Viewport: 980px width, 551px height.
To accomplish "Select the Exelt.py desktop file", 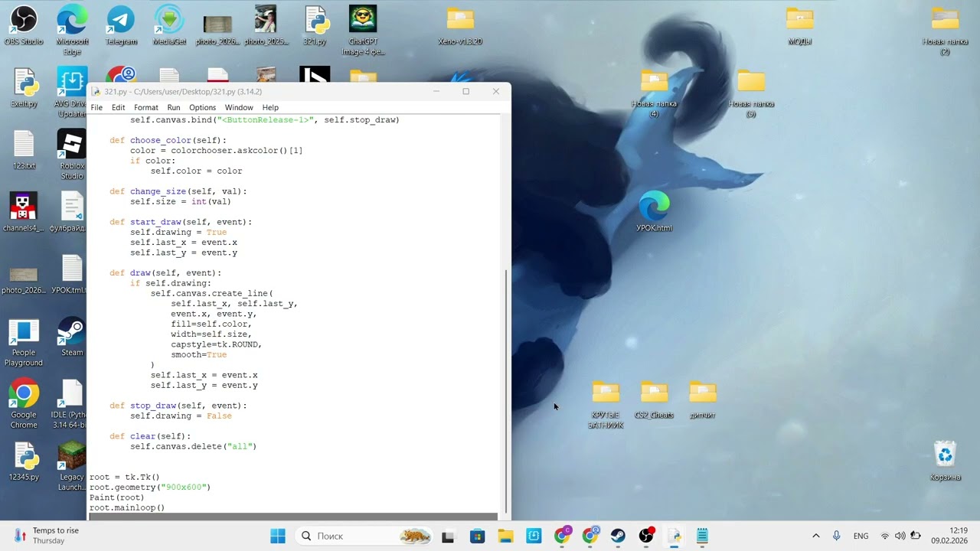I will [x=24, y=87].
